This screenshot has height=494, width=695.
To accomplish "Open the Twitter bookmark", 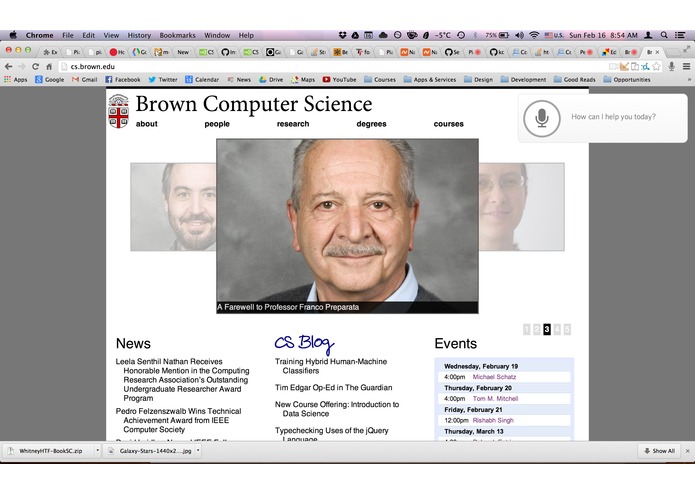I will click(x=163, y=80).
